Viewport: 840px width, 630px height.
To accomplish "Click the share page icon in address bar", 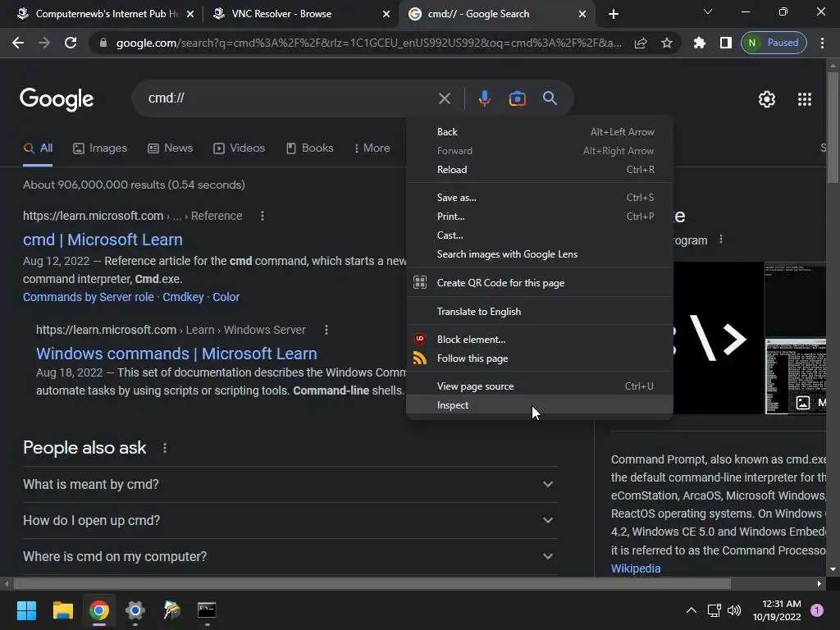I will [641, 43].
